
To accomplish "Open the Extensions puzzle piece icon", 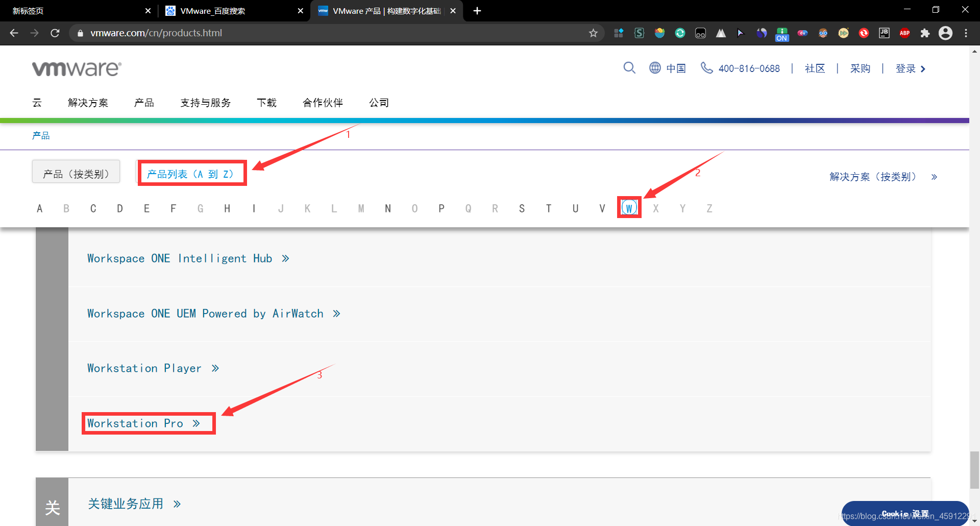I will pos(925,33).
